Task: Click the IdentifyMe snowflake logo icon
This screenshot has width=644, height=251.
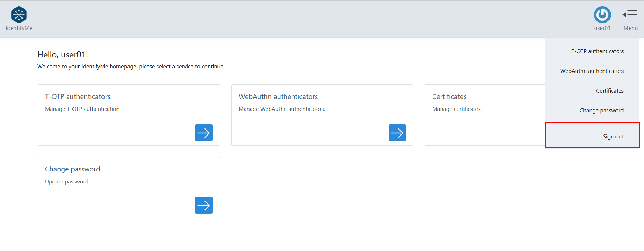Action: coord(19,15)
